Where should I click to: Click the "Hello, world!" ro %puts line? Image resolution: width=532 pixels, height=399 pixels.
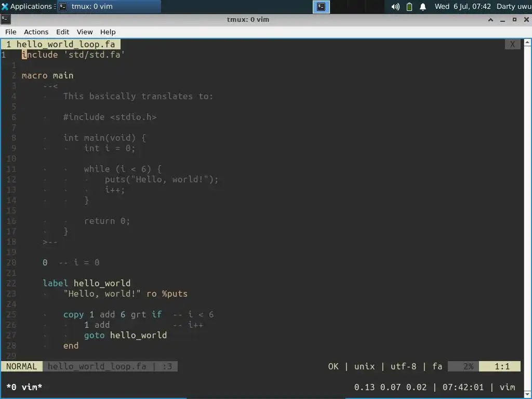tap(125, 294)
